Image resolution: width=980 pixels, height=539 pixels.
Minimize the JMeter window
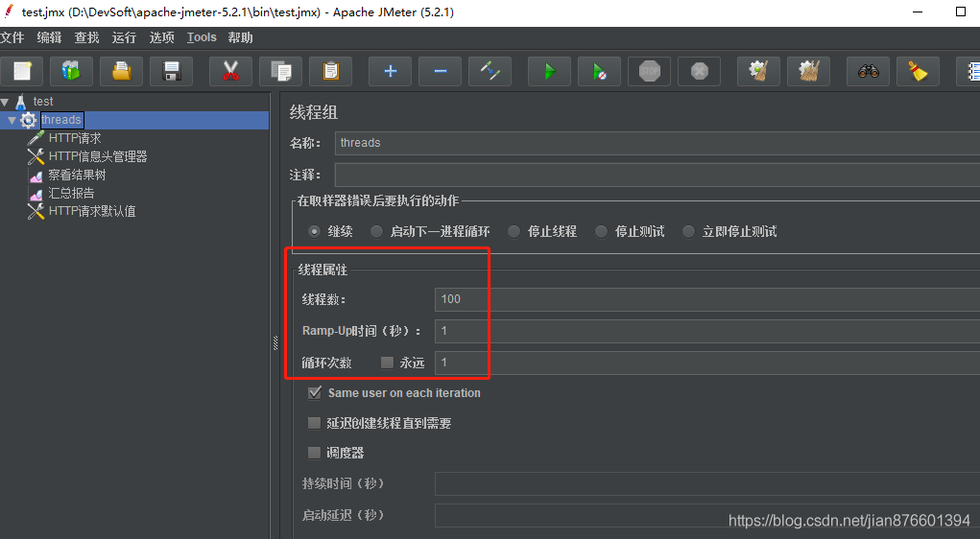[918, 12]
